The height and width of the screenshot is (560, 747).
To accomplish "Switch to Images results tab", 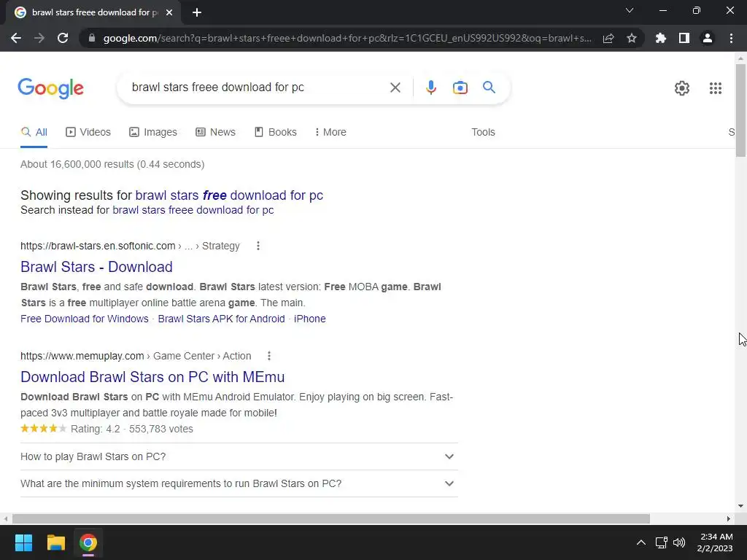I will point(153,132).
